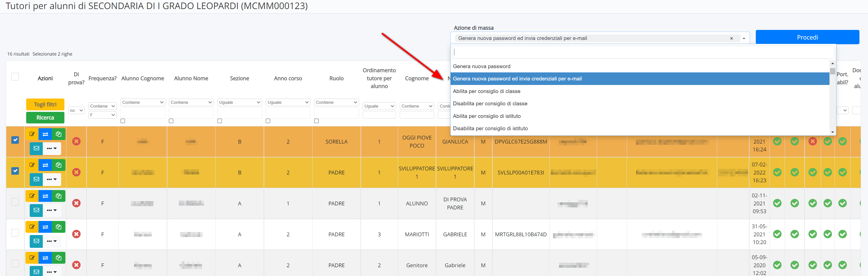868x276 pixels.
Task: Select 'Genera nuova password ed invia credenziali per e-mail' option
Action: pyautogui.click(x=640, y=79)
